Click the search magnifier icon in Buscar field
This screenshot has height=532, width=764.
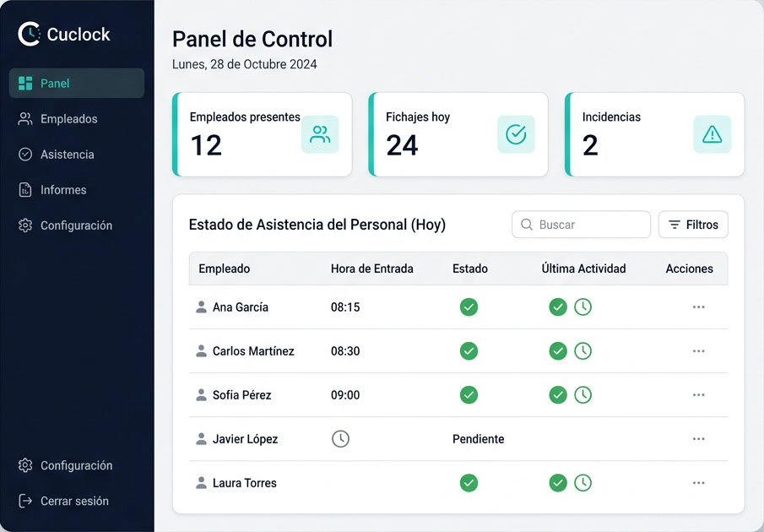526,225
